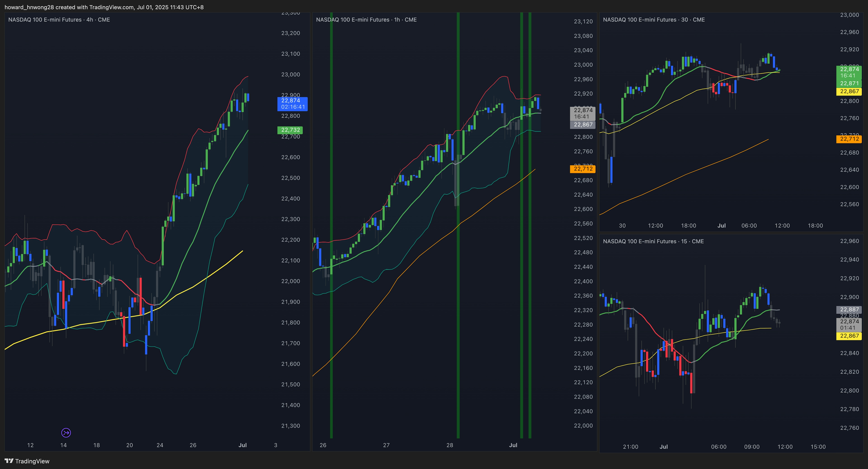Click the 'Jul' label on the 4h time axis

(x=243, y=445)
